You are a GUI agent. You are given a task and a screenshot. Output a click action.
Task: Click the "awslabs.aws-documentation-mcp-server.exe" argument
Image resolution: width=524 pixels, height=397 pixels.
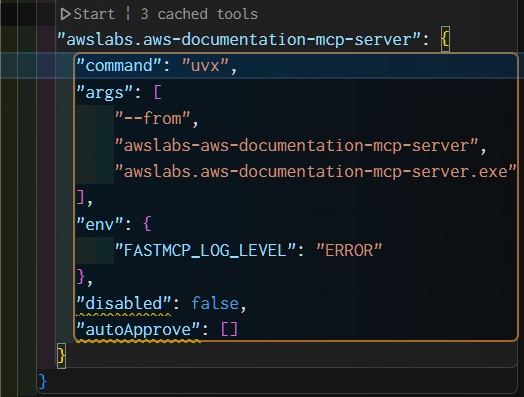pos(315,172)
